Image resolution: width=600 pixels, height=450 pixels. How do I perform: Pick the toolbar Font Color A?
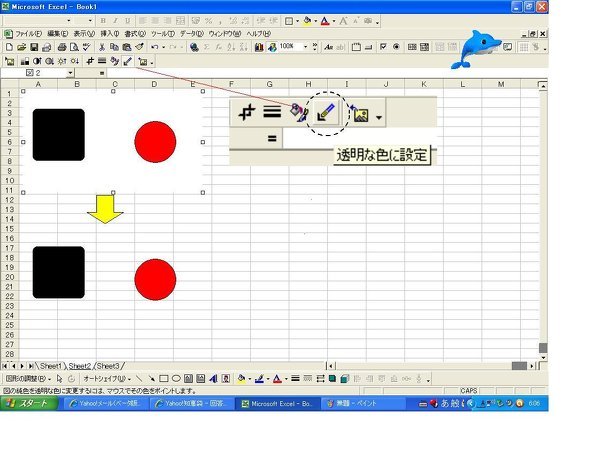(325, 21)
